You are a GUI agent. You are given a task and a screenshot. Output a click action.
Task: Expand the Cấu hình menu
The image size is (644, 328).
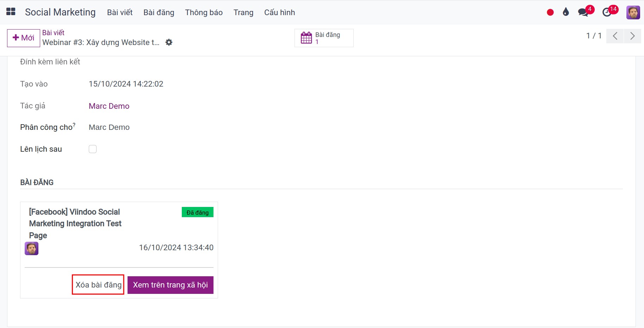click(x=279, y=12)
